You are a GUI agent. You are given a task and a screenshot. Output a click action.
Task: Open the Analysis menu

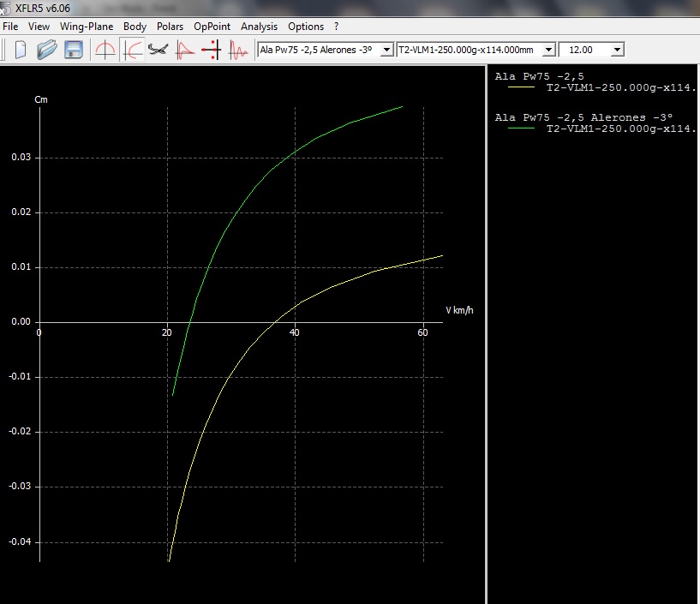[259, 27]
